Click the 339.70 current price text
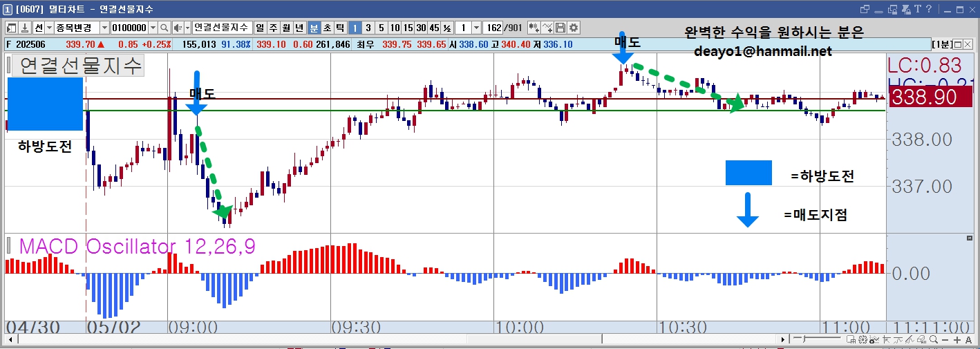This screenshot has height=349, width=980. click(x=80, y=44)
